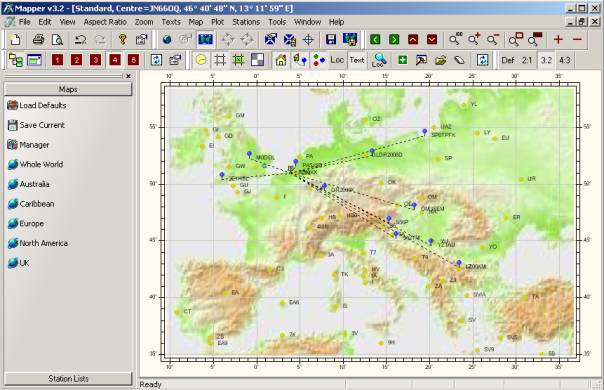Click the red plus zoom-in icon

click(x=558, y=39)
